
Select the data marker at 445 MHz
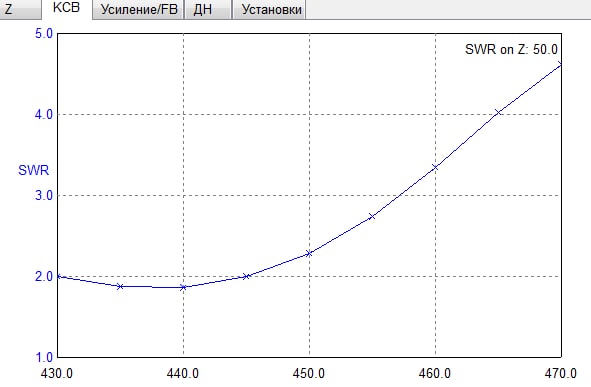tap(246, 276)
